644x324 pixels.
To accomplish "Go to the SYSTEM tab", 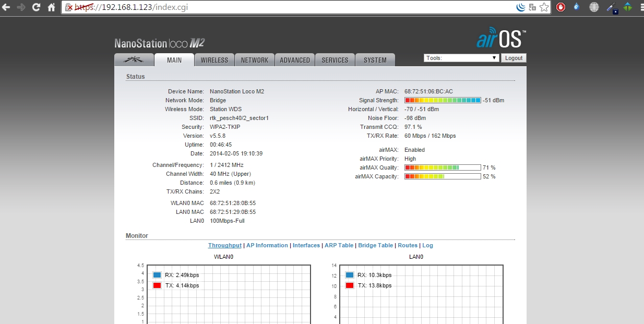I will tap(375, 60).
